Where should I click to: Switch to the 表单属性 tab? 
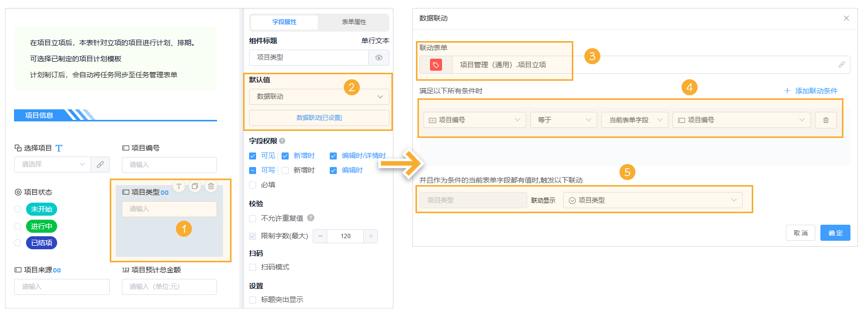pyautogui.click(x=354, y=22)
